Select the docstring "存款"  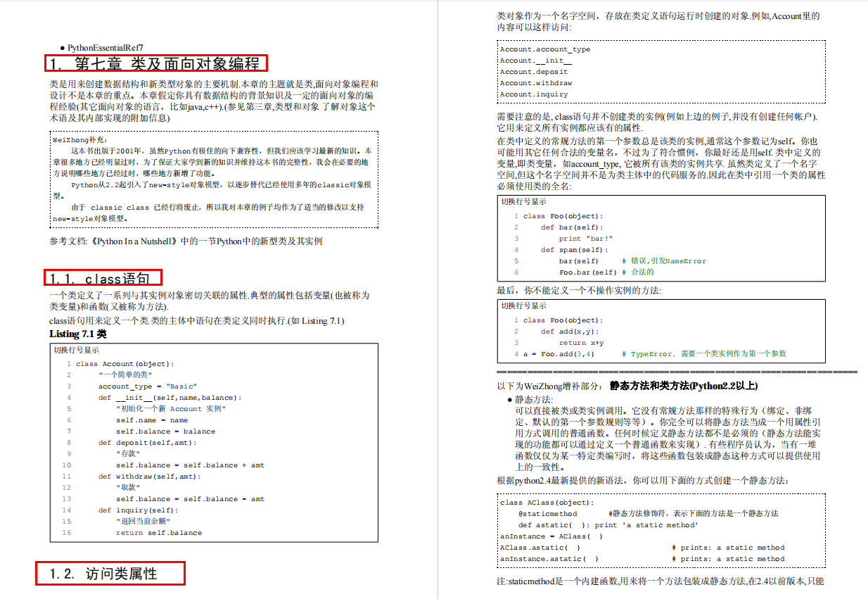tap(127, 454)
